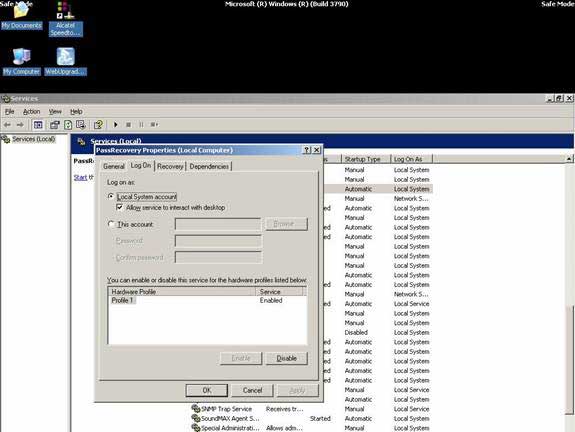Select Services (Local) in the console tree
The height and width of the screenshot is (432, 575).
(33, 139)
